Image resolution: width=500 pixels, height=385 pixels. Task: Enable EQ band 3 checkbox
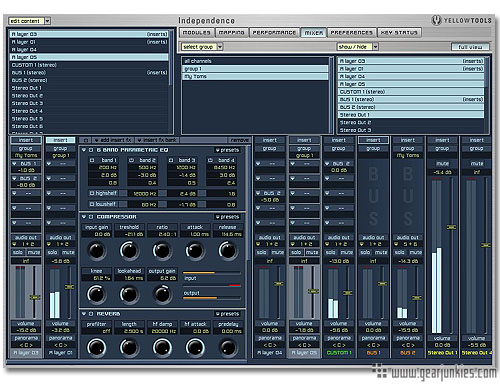tap(171, 160)
